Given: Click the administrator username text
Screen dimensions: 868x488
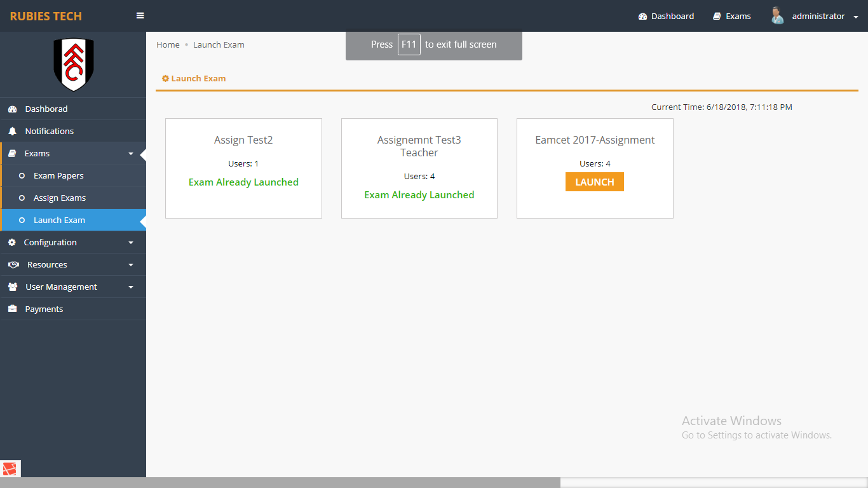Looking at the screenshot, I should (818, 17).
